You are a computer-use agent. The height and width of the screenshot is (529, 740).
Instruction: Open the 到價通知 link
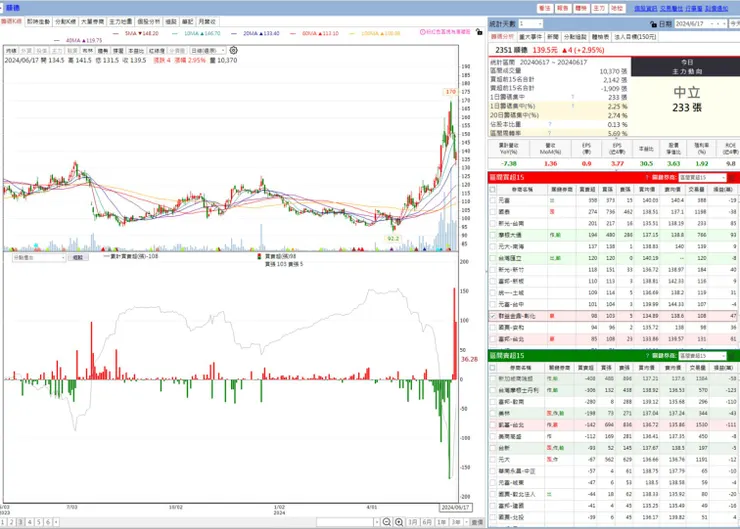point(716,8)
